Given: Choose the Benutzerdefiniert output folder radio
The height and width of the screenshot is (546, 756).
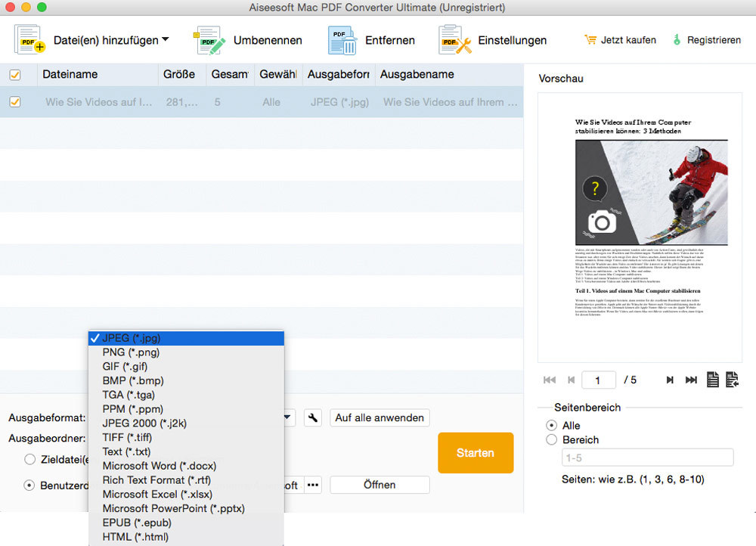Looking at the screenshot, I should point(29,486).
